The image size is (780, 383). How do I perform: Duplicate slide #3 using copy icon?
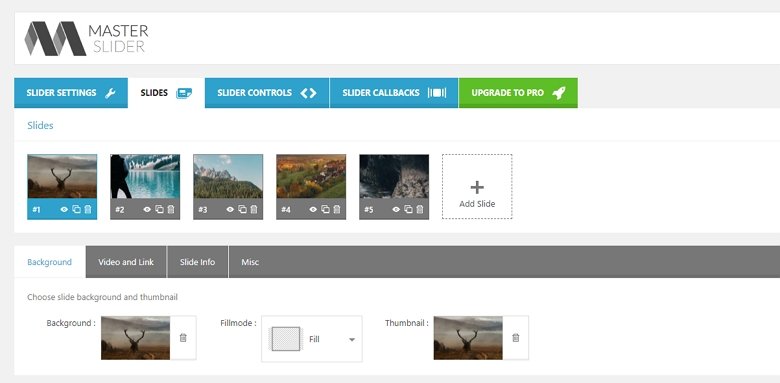pyautogui.click(x=242, y=209)
